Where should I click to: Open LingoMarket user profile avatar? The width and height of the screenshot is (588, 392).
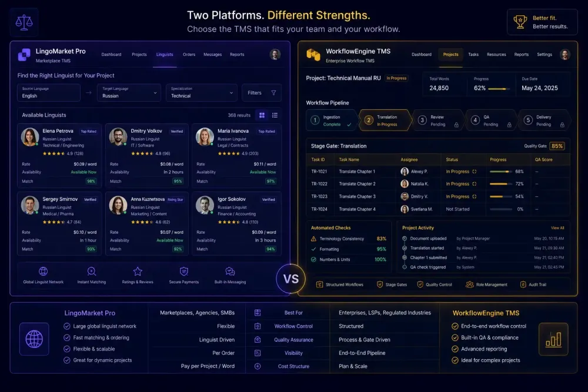pos(275,54)
